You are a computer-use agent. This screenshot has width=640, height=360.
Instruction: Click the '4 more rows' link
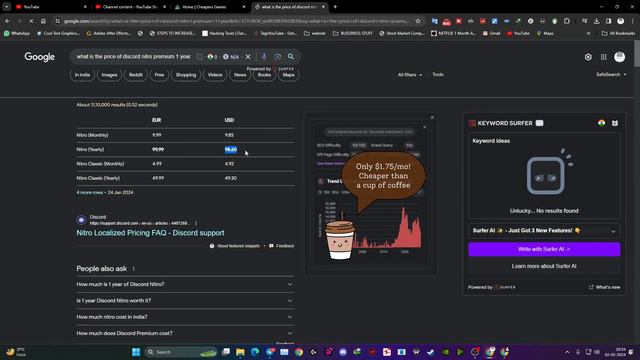click(90, 192)
